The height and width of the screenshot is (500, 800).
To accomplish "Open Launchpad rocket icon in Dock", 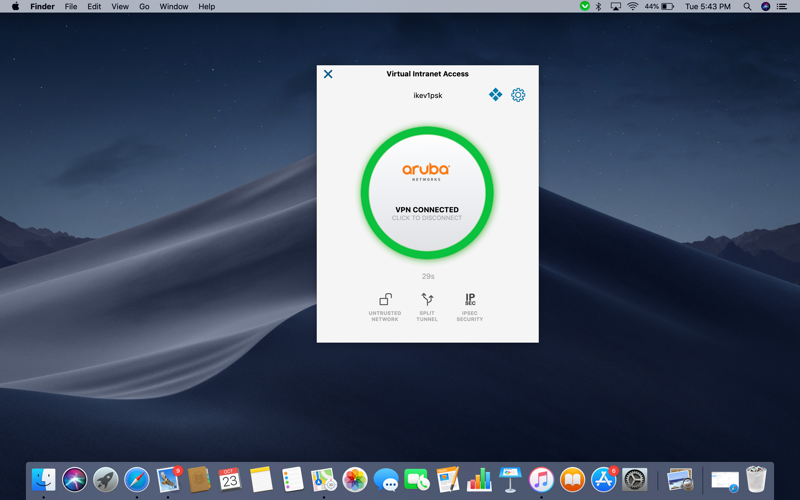I will pyautogui.click(x=106, y=480).
